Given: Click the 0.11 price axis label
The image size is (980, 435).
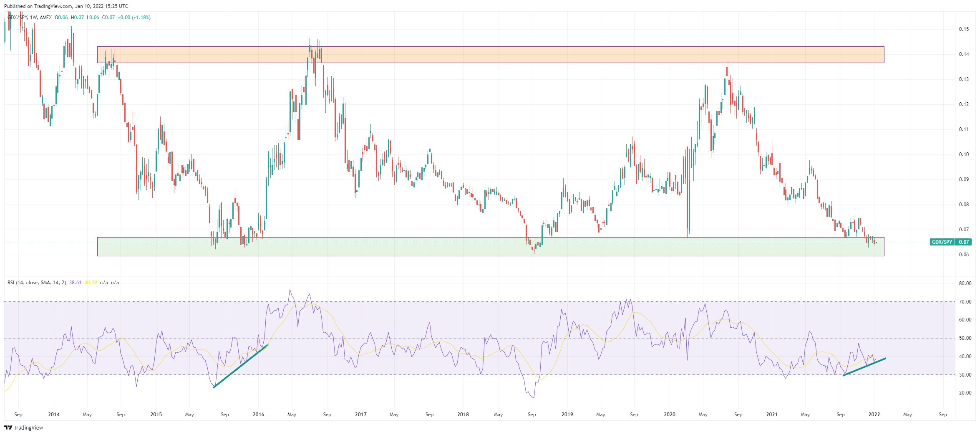Looking at the screenshot, I should [964, 129].
